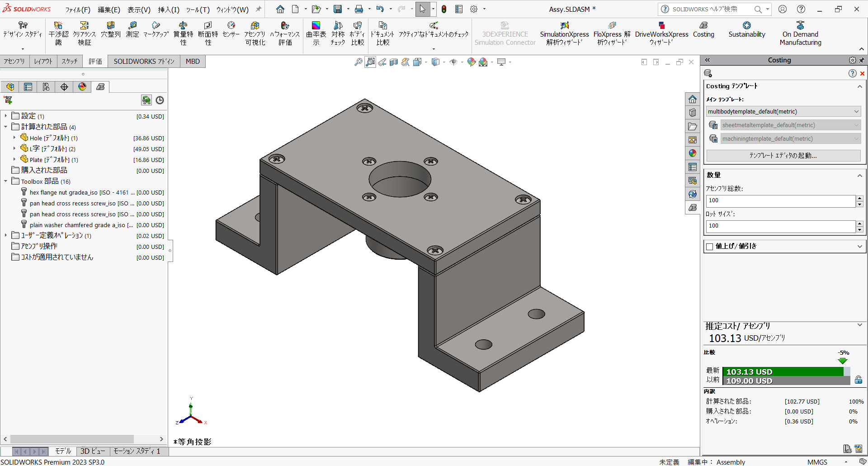Click the Print toolbar icon

(x=359, y=9)
